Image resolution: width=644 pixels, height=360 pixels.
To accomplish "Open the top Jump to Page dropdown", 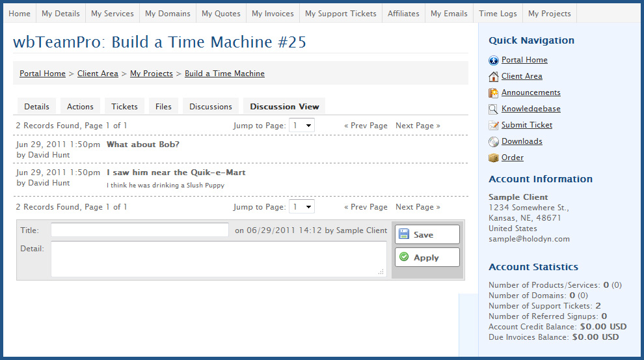I will (x=302, y=126).
